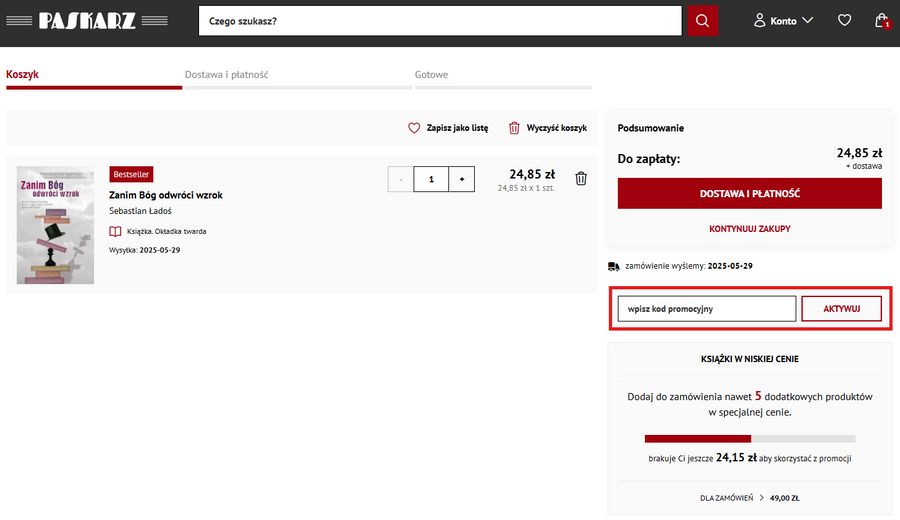The image size is (900, 520).
Task: Delete the book with the trash icon
Action: 581,179
